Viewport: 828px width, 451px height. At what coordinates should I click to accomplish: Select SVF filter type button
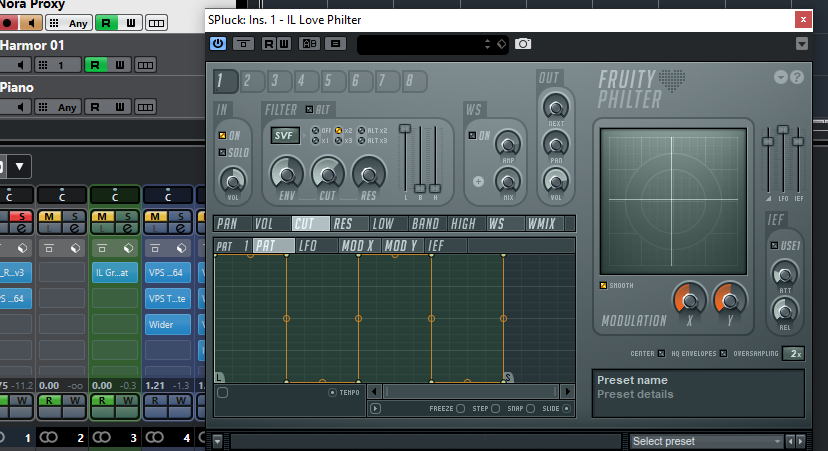285,136
